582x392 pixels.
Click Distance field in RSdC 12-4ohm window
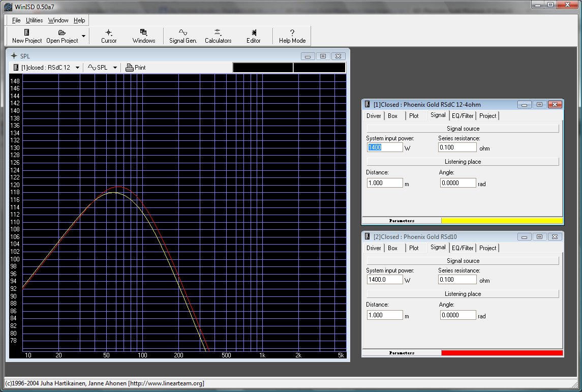[x=385, y=183]
